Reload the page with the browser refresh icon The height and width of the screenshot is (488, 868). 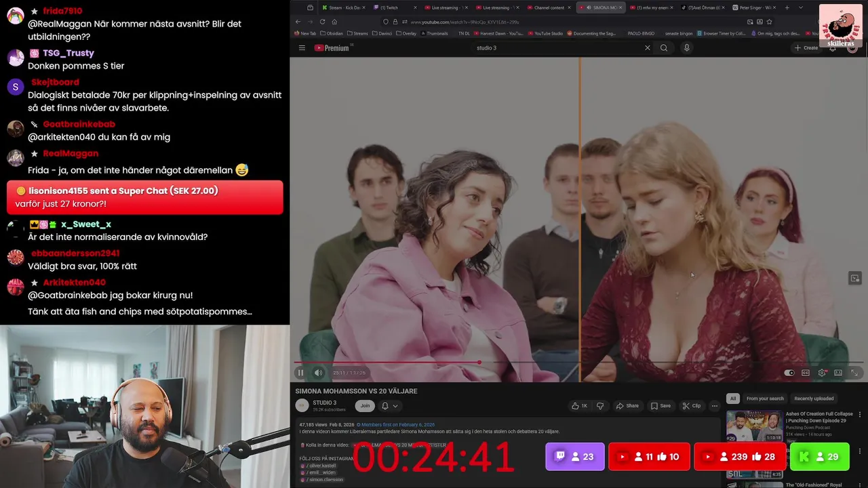tap(322, 22)
